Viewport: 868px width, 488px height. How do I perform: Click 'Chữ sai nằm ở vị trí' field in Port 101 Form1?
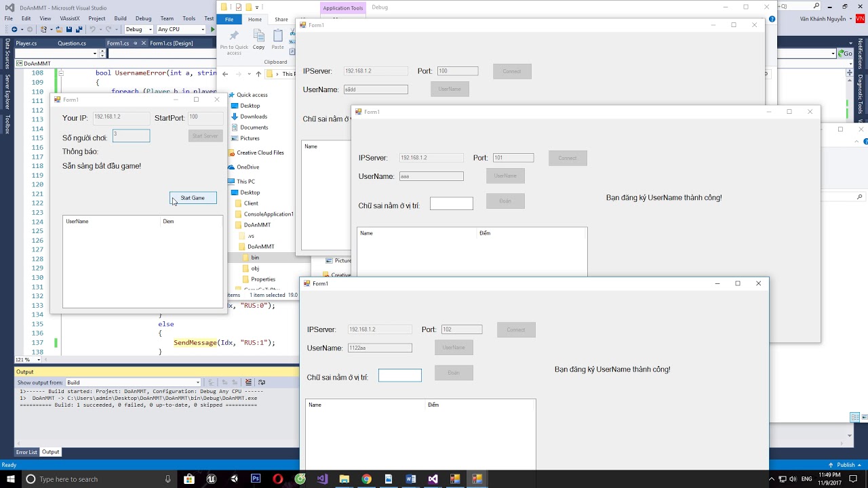click(452, 203)
